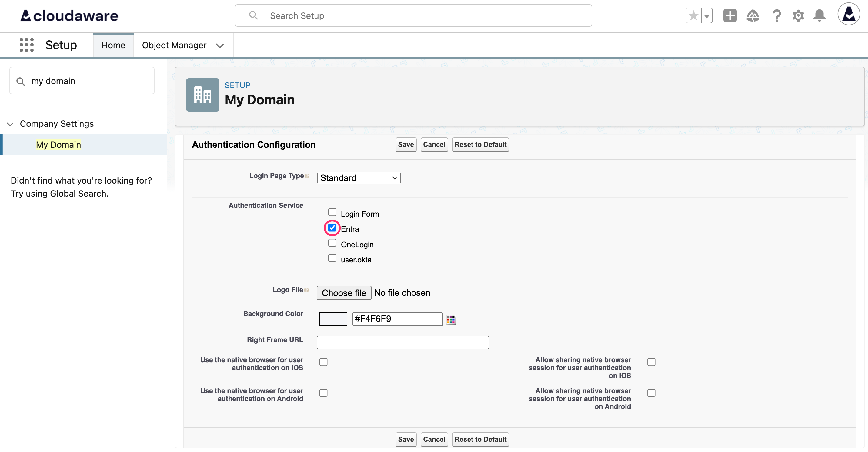Viewport: 868px width, 452px height.
Task: Click inside the Right Frame URL field
Action: 402,342
